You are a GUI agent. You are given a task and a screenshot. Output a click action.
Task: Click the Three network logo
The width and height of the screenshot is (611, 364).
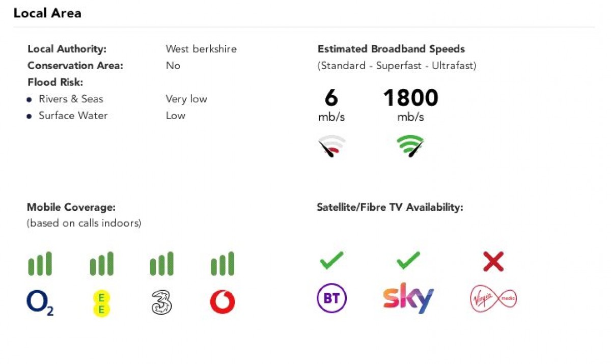161,302
